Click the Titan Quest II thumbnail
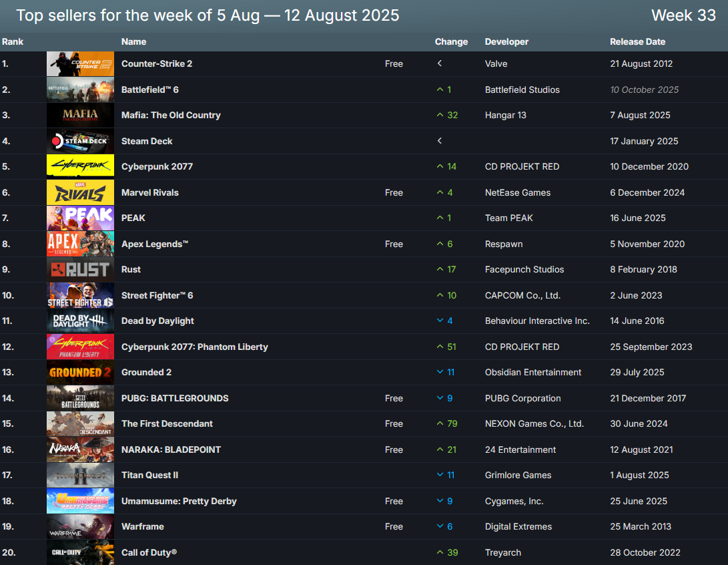The image size is (728, 565). pyautogui.click(x=80, y=476)
